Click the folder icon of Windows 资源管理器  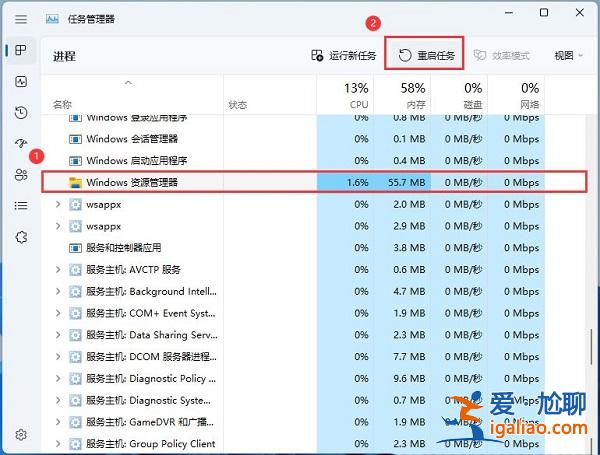(x=75, y=183)
